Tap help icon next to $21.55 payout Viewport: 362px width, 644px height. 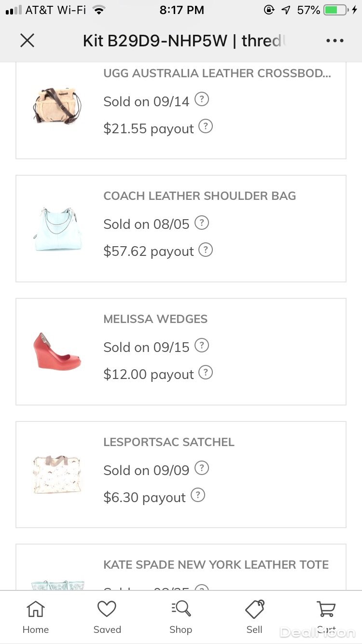(206, 127)
